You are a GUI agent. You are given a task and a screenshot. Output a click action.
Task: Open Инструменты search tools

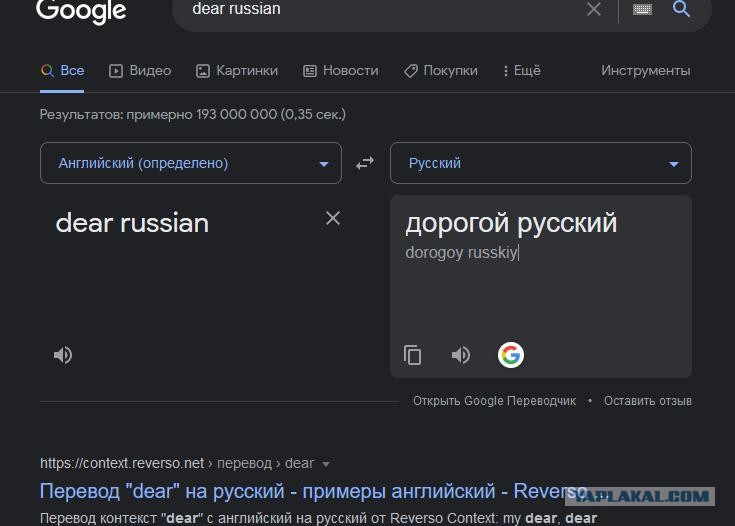[x=645, y=71]
